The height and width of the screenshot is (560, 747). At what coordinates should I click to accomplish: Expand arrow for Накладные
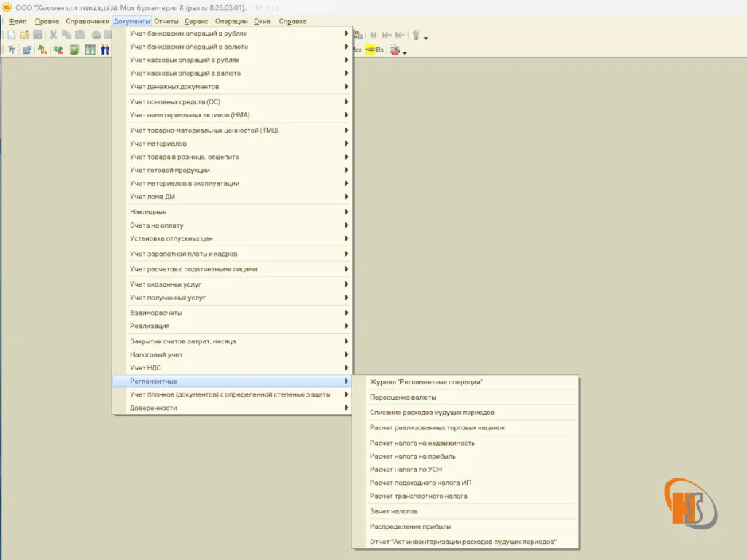[347, 212]
